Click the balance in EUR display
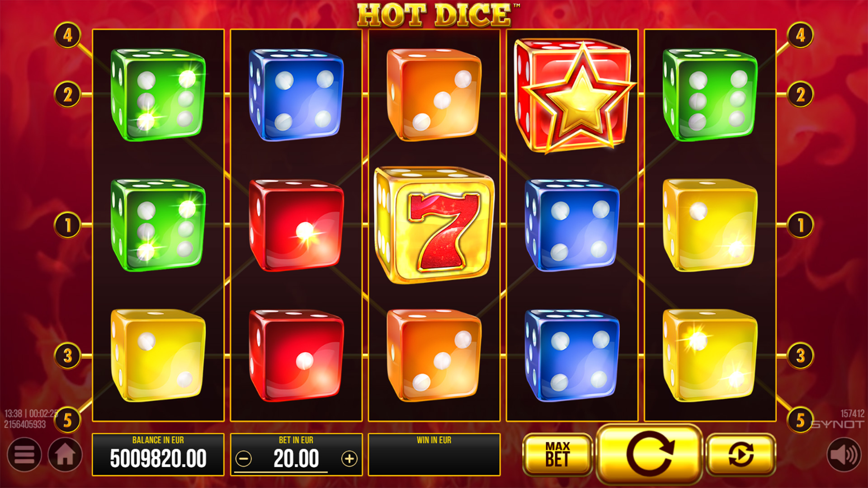This screenshot has height=488, width=868. pyautogui.click(x=158, y=454)
